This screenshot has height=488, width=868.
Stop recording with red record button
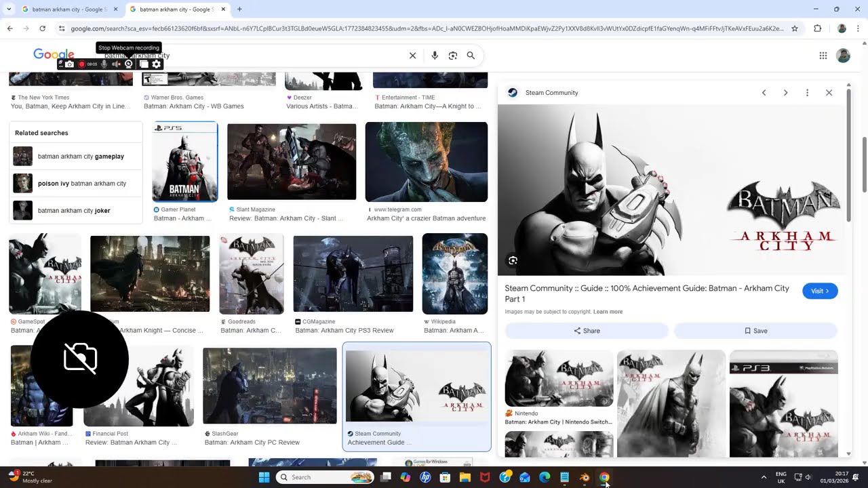tap(81, 64)
